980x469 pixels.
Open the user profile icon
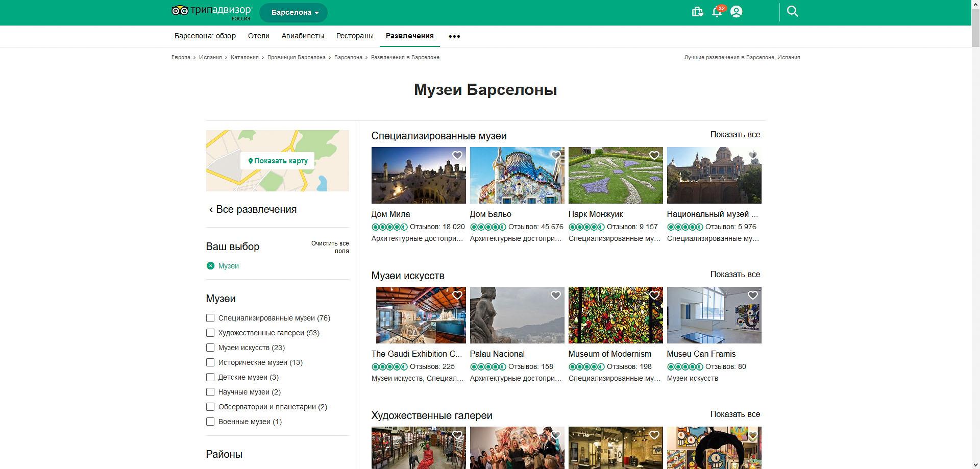(736, 12)
